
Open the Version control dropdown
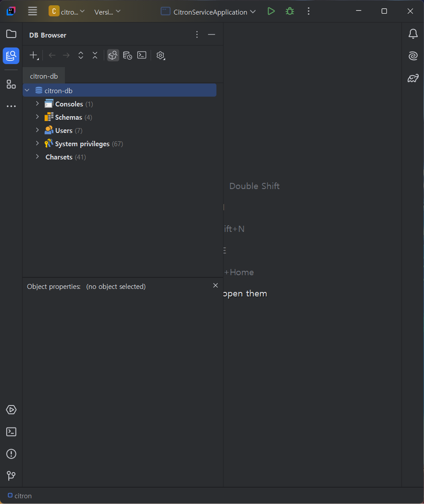107,12
